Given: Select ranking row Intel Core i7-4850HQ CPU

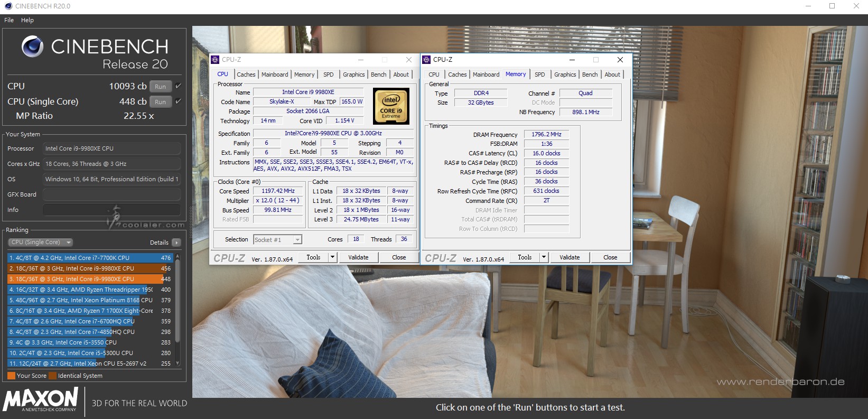Looking at the screenshot, I should (90, 332).
